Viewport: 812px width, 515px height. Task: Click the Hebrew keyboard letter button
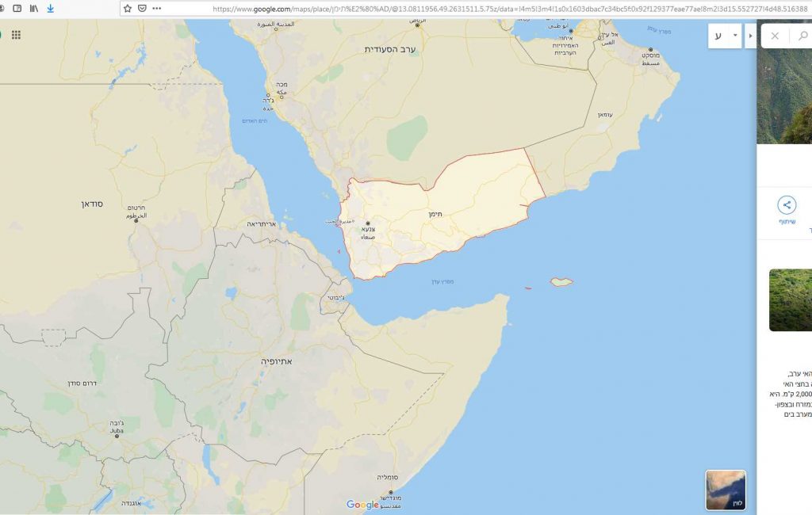tap(718, 36)
